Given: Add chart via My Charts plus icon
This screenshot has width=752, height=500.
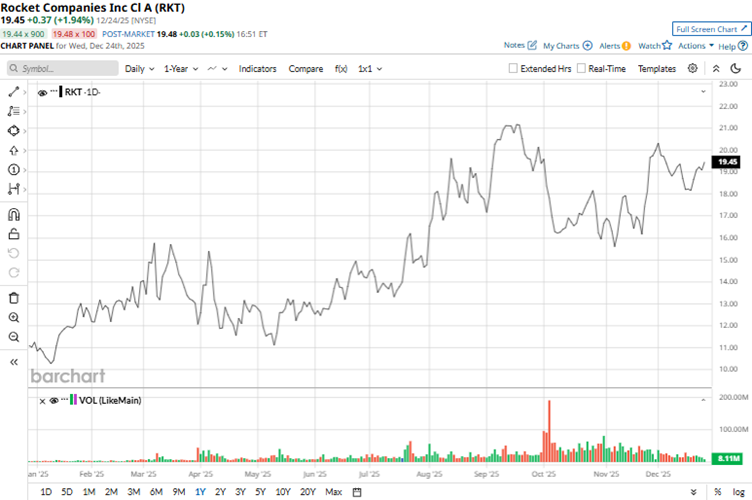Looking at the screenshot, I should point(588,46).
